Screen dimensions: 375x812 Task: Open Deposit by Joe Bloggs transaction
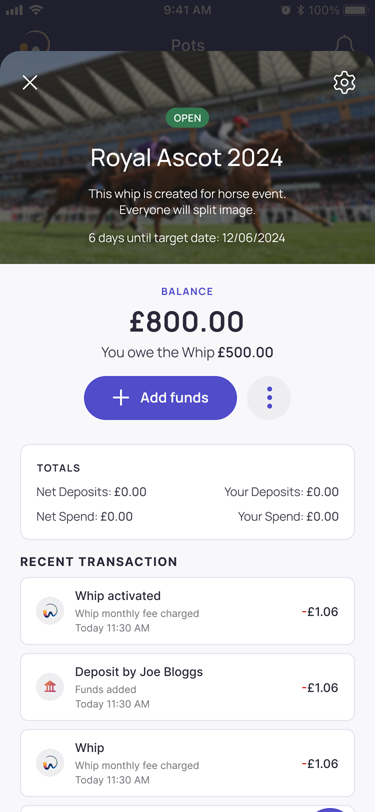click(188, 687)
